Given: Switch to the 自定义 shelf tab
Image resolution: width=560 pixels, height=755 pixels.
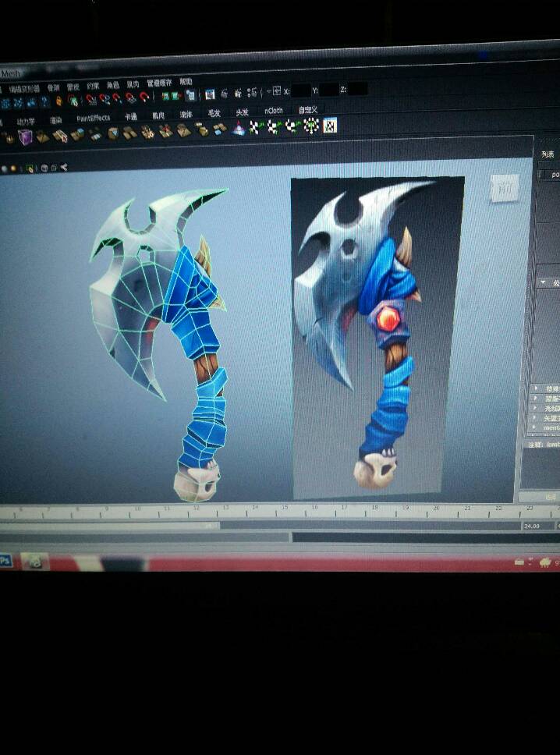Looking at the screenshot, I should point(308,110).
